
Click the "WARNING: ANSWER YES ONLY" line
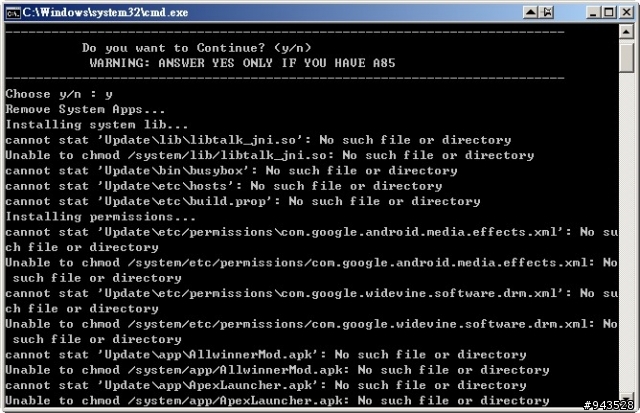coord(242,63)
